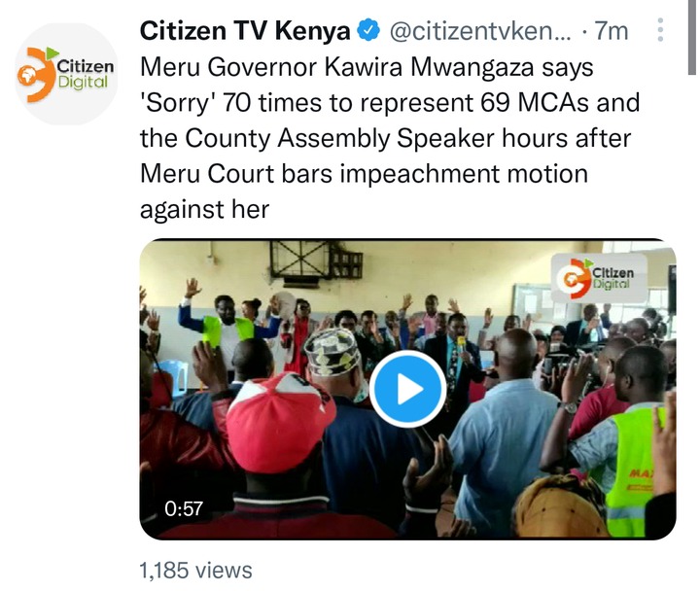Open the 1,185 views count
The width and height of the screenshot is (700, 591).
pyautogui.click(x=195, y=571)
